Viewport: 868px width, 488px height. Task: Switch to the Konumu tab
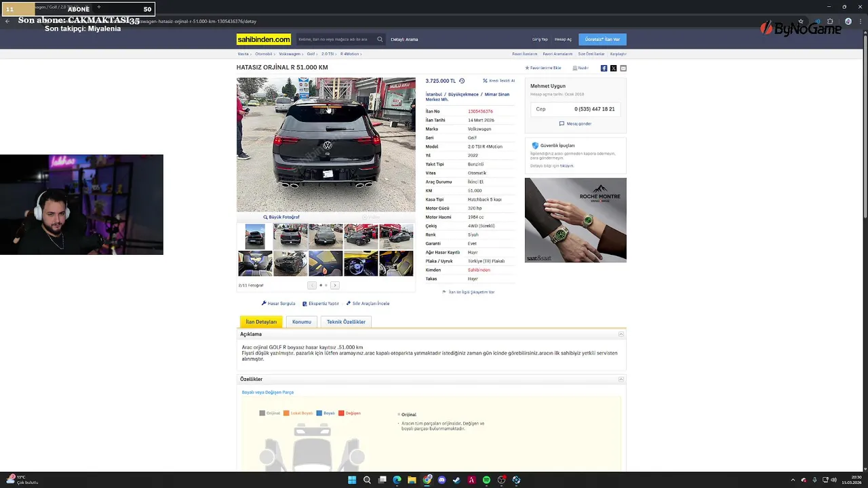302,322
